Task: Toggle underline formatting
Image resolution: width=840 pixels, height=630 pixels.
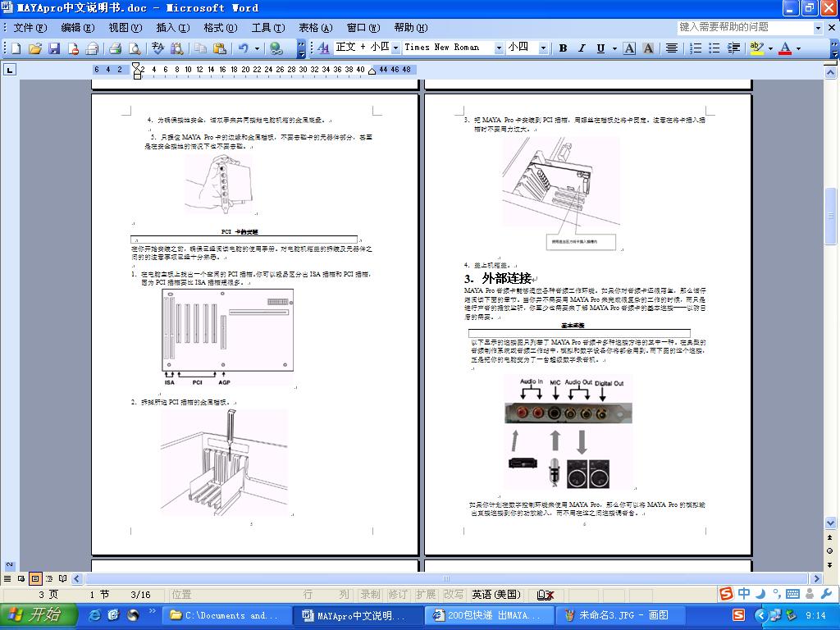Action: (x=601, y=48)
